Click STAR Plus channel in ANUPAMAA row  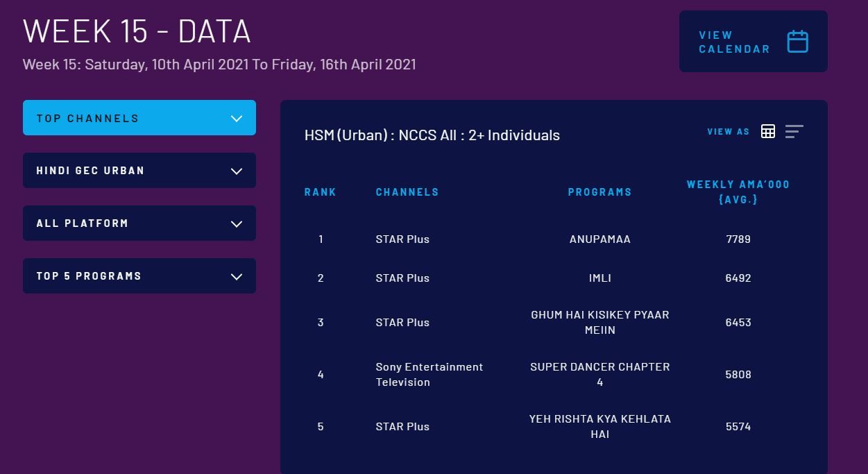pos(402,239)
